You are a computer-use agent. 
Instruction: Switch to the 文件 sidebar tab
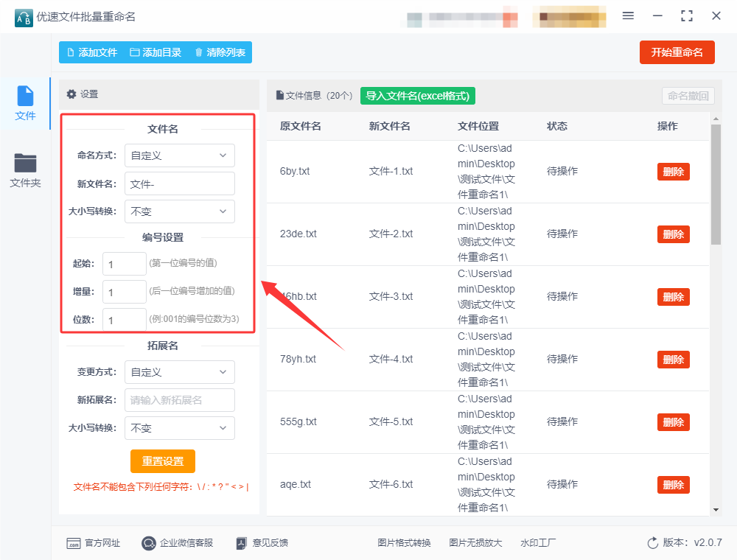tap(25, 103)
